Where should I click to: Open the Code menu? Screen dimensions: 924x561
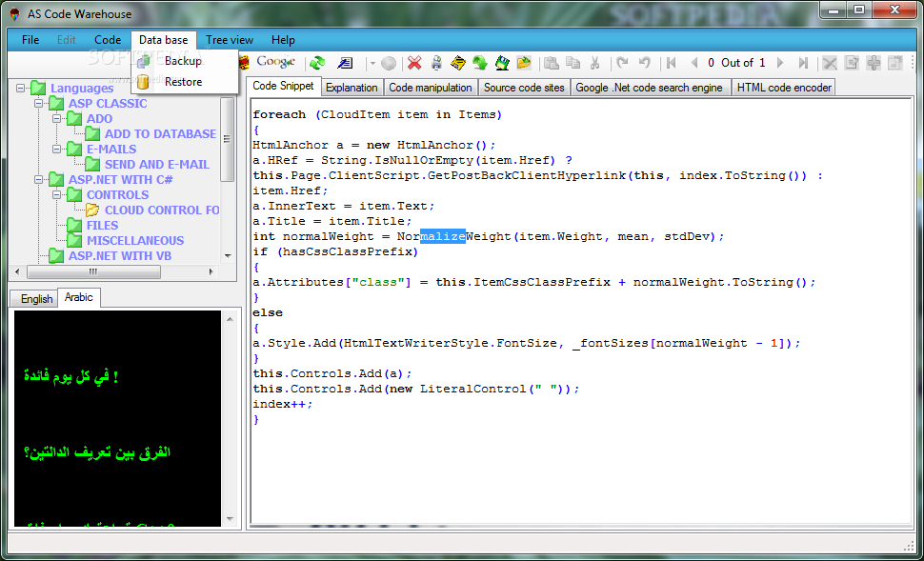pos(108,40)
